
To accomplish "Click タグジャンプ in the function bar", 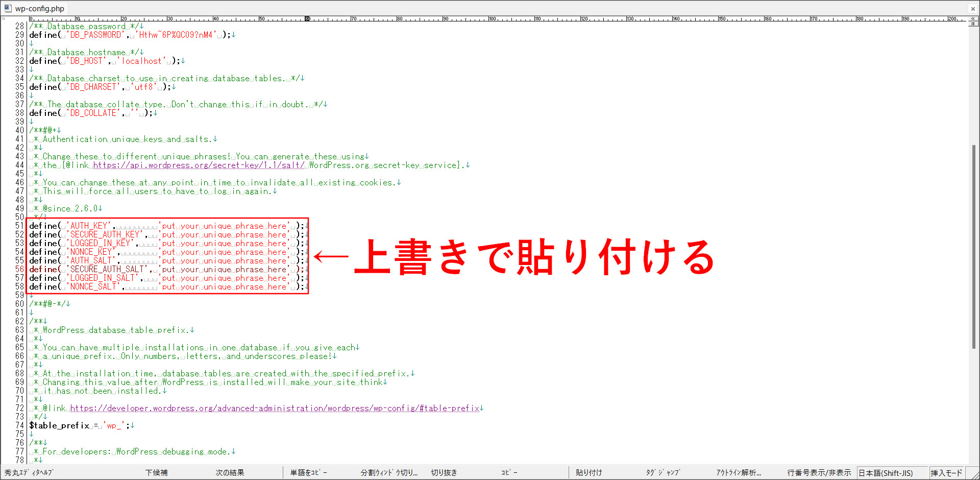I will (x=663, y=473).
